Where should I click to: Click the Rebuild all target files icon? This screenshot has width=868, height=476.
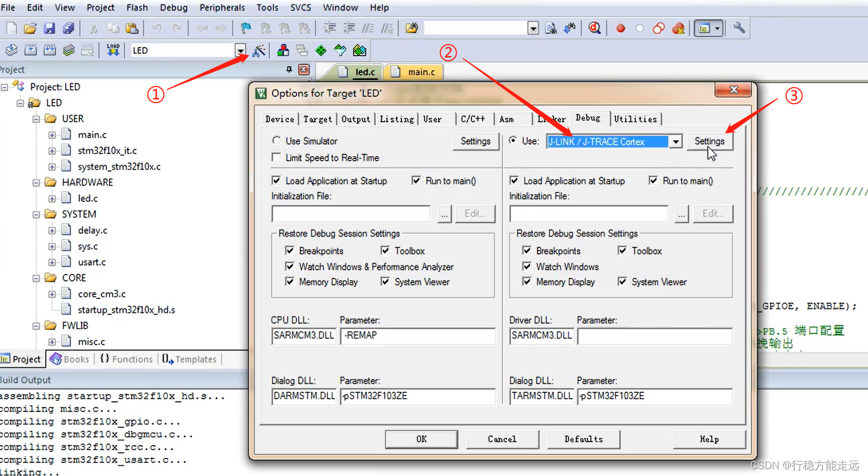(x=50, y=50)
